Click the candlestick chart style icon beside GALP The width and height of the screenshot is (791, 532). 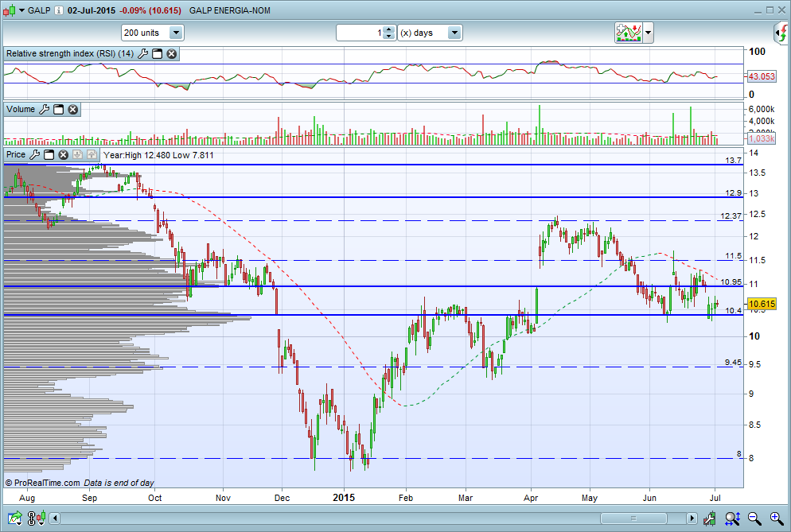[x=9, y=10]
